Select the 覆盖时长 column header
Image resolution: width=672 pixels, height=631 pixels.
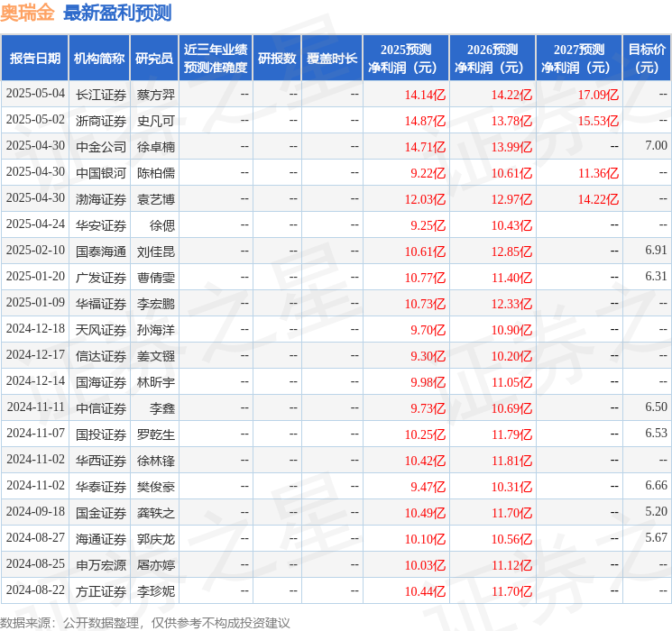point(332,59)
